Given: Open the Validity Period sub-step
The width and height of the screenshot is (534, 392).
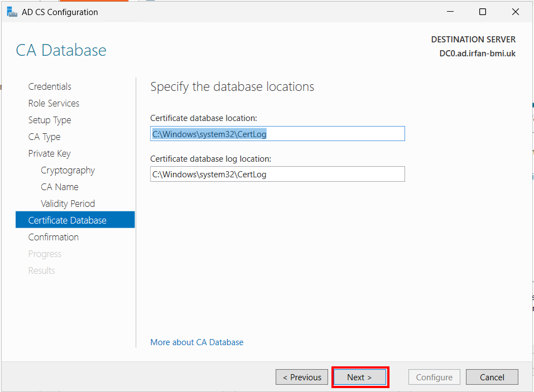Looking at the screenshot, I should tap(68, 204).
